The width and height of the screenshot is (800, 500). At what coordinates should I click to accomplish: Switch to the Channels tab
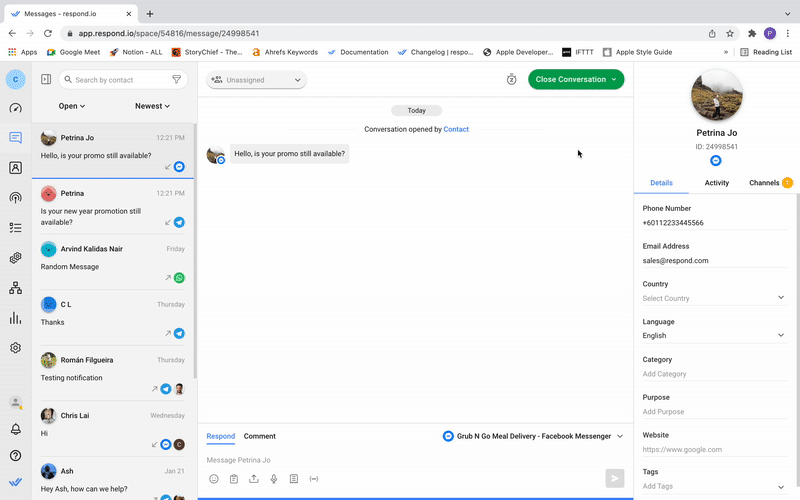click(770, 183)
